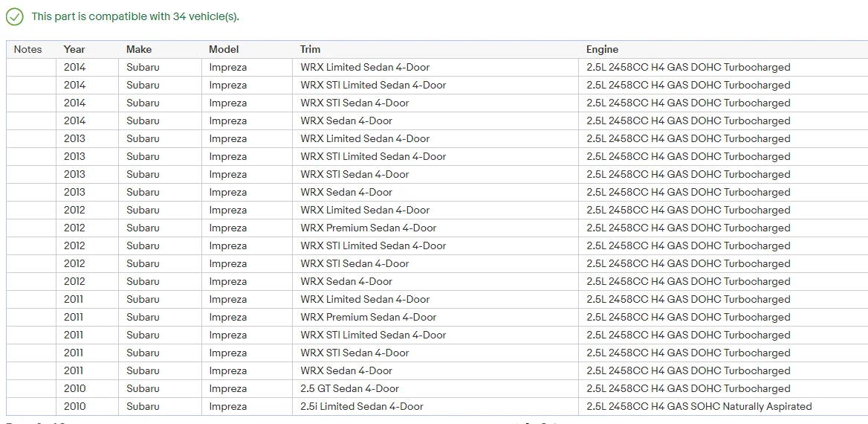The height and width of the screenshot is (424, 868).
Task: Select the '2.5 GT Sedan 4-Door' trim cell
Action: [x=435, y=388]
